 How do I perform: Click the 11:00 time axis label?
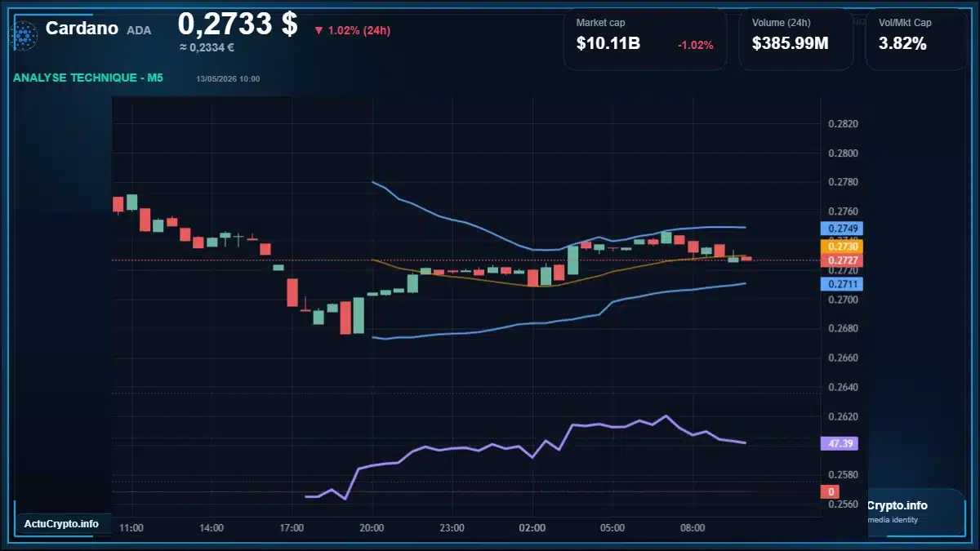coord(131,528)
